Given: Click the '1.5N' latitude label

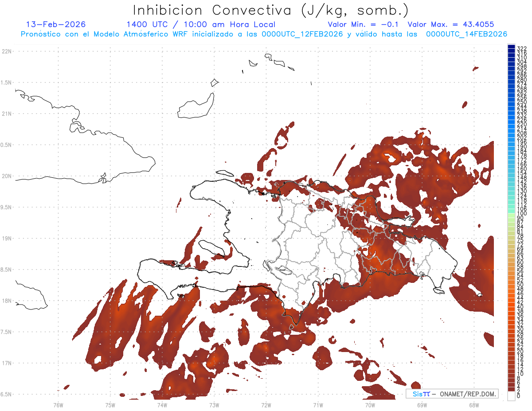Looking at the screenshot, I should [6, 82].
